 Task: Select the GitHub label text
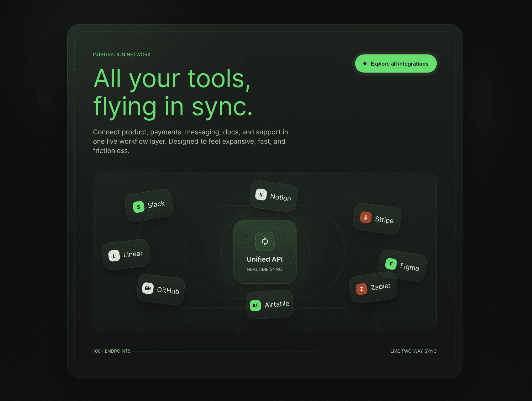168,291
